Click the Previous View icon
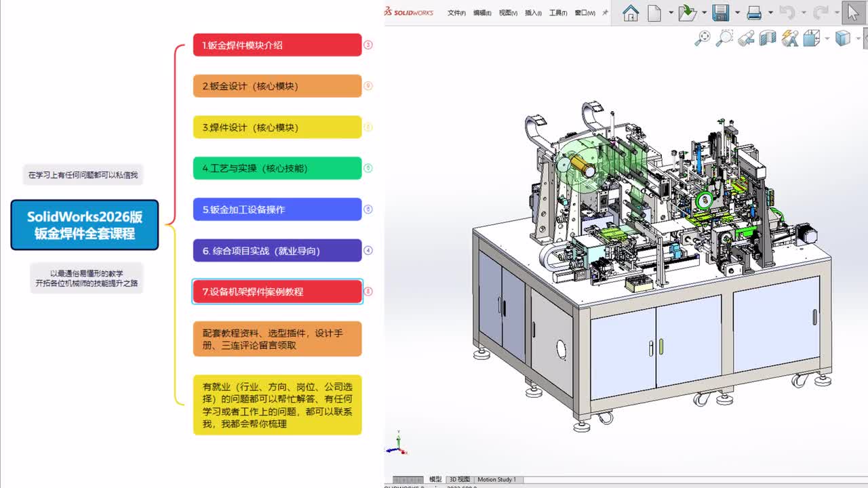The width and height of the screenshot is (868, 488). [x=746, y=38]
